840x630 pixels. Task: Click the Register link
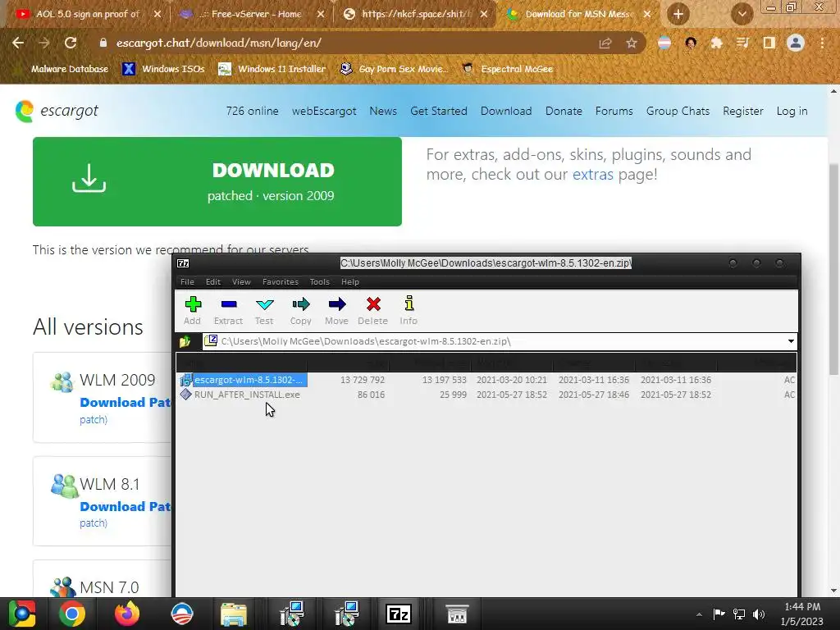(x=743, y=111)
